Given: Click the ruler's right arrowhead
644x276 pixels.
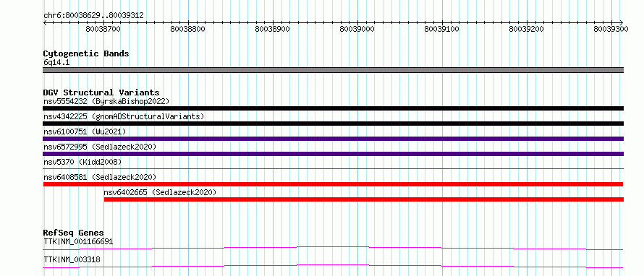Looking at the screenshot, I should pyautogui.click(x=622, y=22).
